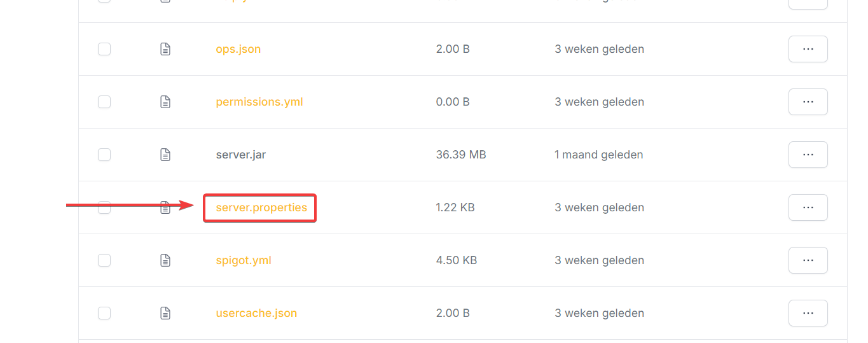The height and width of the screenshot is (343, 868).
Task: Show more actions for server.jar
Action: click(808, 155)
